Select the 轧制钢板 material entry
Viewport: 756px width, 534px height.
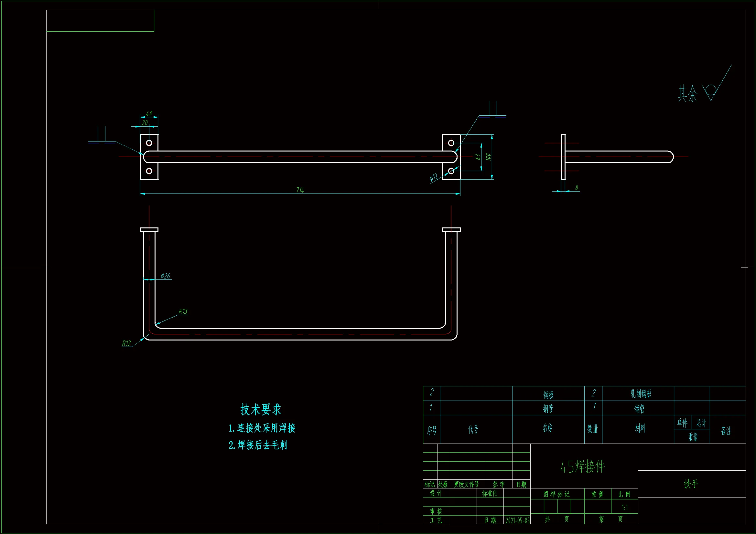point(641,393)
